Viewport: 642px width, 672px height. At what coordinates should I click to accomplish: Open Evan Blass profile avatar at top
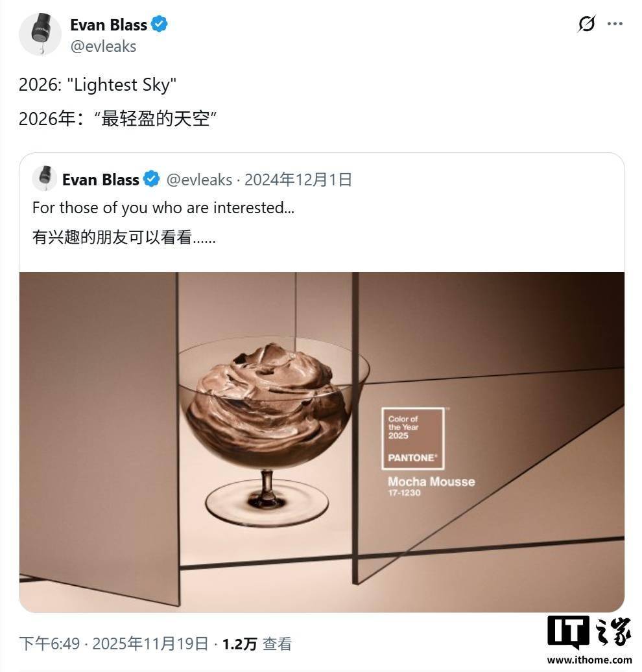pos(40,34)
